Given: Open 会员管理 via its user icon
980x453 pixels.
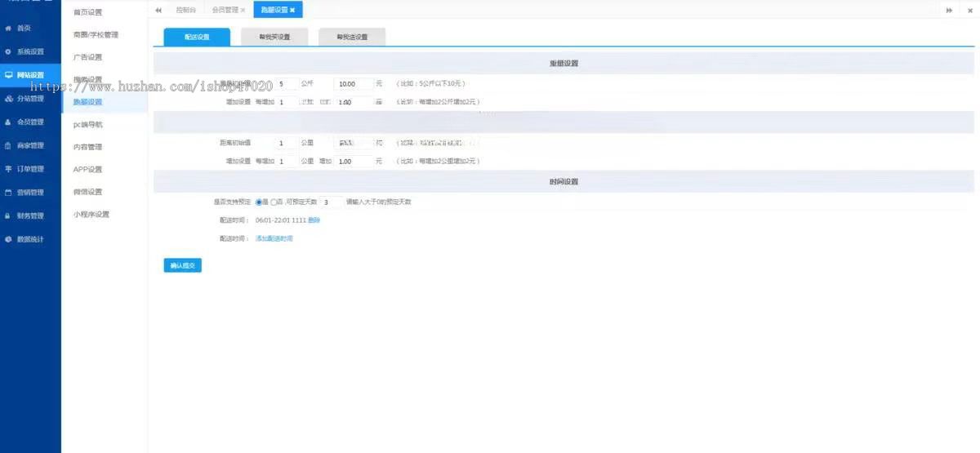Looking at the screenshot, I should click(x=8, y=122).
